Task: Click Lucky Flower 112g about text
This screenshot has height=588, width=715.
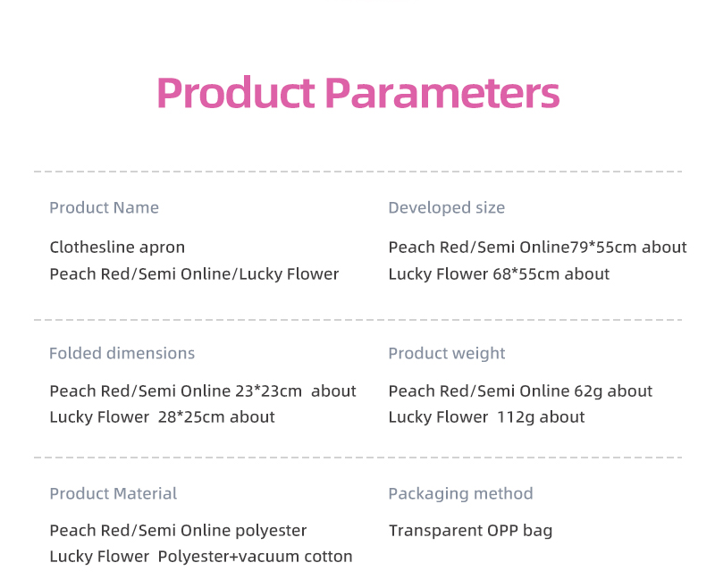Action: 486,417
